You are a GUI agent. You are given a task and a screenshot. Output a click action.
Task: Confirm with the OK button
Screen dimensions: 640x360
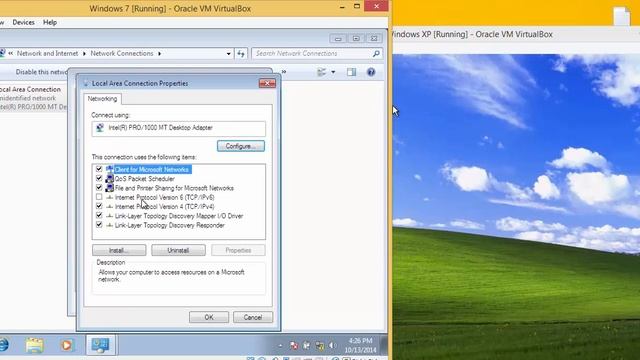(209, 317)
